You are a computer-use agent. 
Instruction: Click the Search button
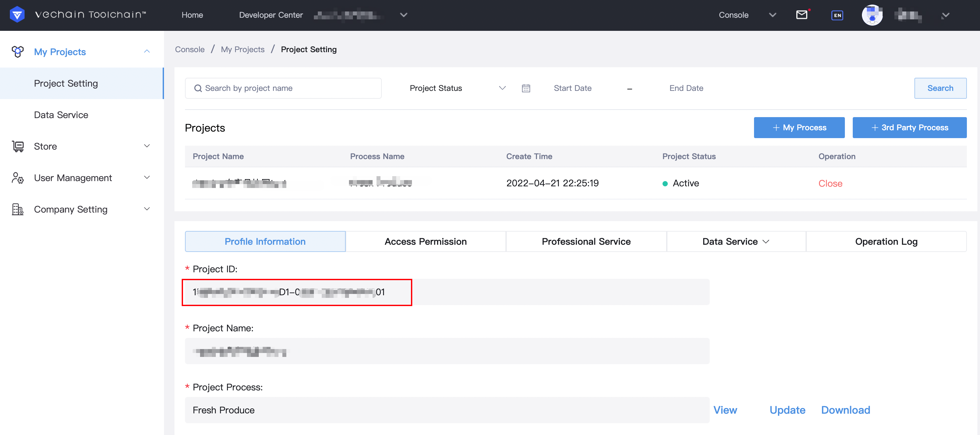940,88
